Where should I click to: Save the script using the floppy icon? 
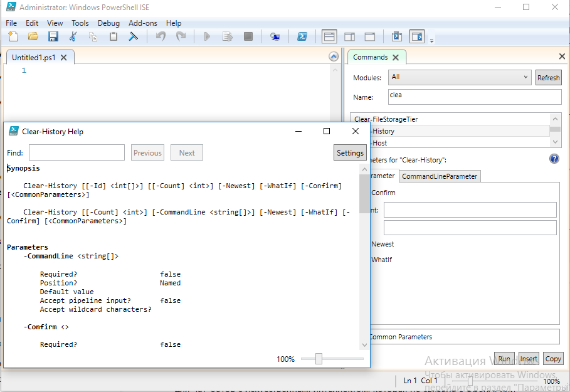[53, 36]
